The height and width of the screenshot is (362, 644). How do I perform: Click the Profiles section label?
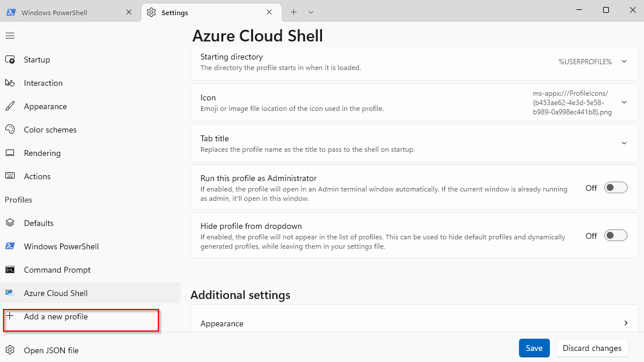(x=19, y=200)
